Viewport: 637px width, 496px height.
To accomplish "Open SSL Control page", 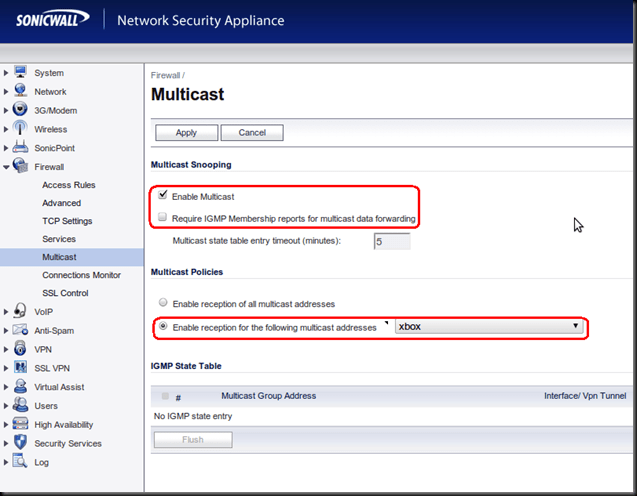I will [65, 293].
